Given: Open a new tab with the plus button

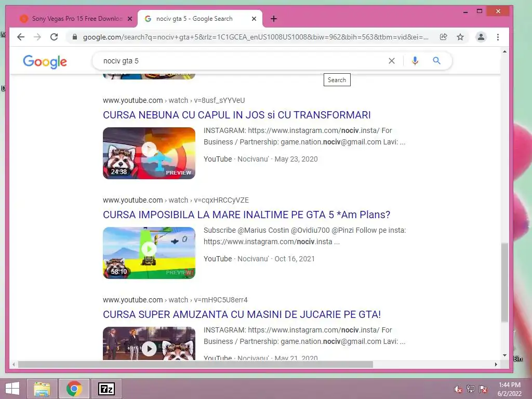Looking at the screenshot, I should (x=274, y=19).
